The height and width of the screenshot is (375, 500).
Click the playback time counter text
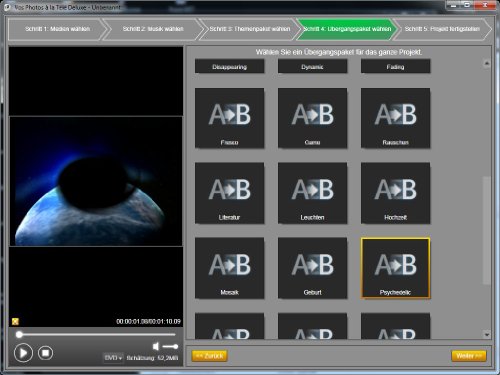pyautogui.click(x=148, y=321)
